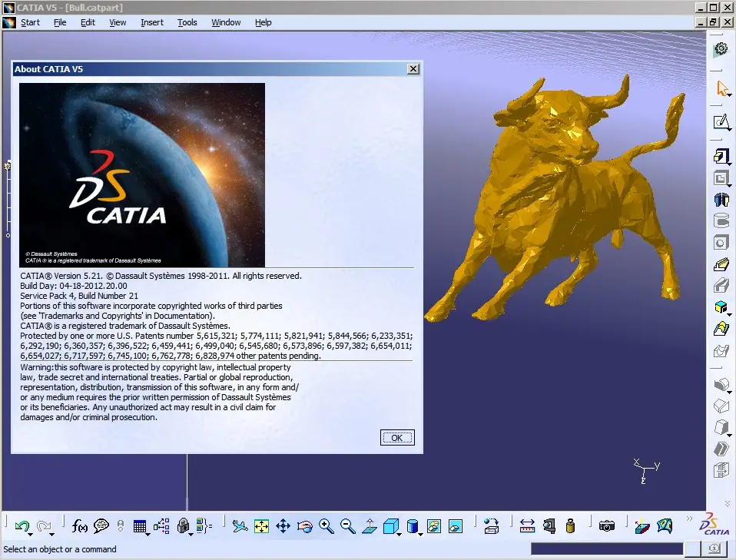This screenshot has width=736, height=560.
Task: Click the small lock-chain icon beside comments
Action: coord(121,525)
